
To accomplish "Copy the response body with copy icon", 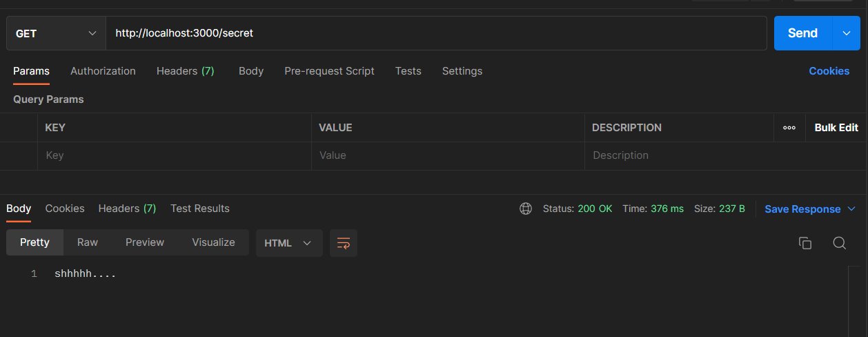I will pyautogui.click(x=805, y=243).
